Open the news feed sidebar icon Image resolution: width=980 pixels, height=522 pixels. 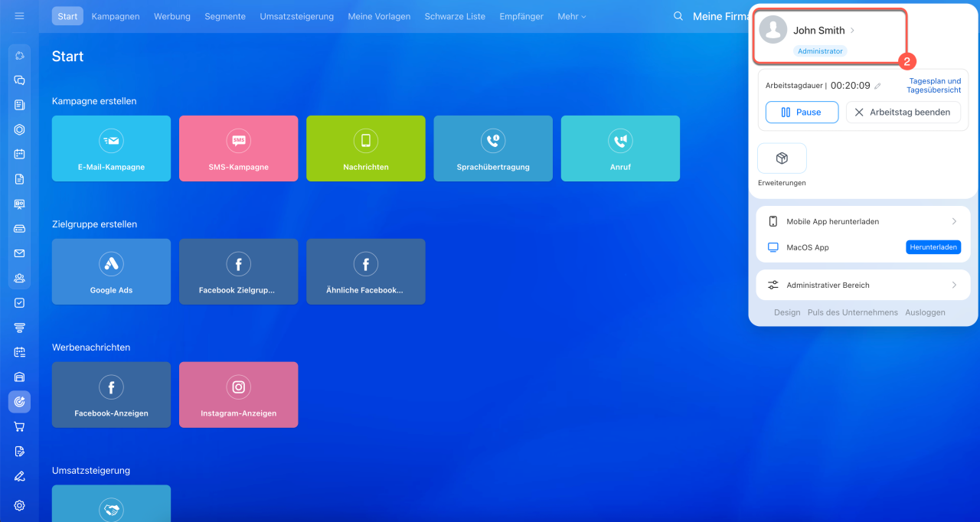tap(20, 105)
